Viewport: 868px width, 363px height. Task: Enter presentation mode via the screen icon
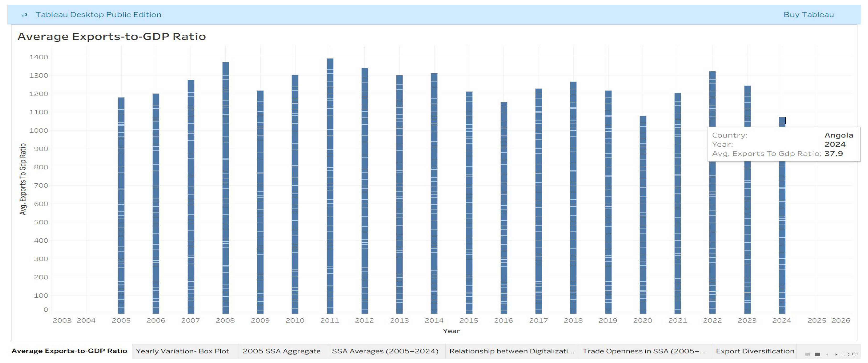pos(855,354)
